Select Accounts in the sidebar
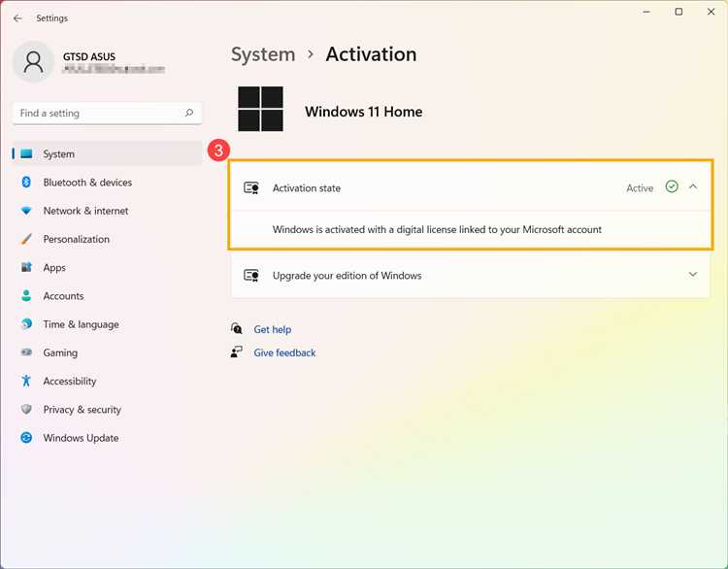This screenshot has width=728, height=569. [107, 296]
